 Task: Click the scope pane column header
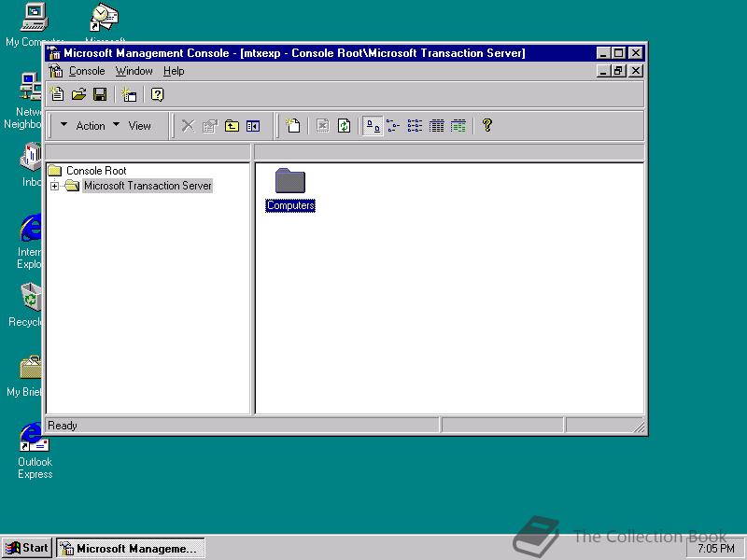pyautogui.click(x=148, y=152)
